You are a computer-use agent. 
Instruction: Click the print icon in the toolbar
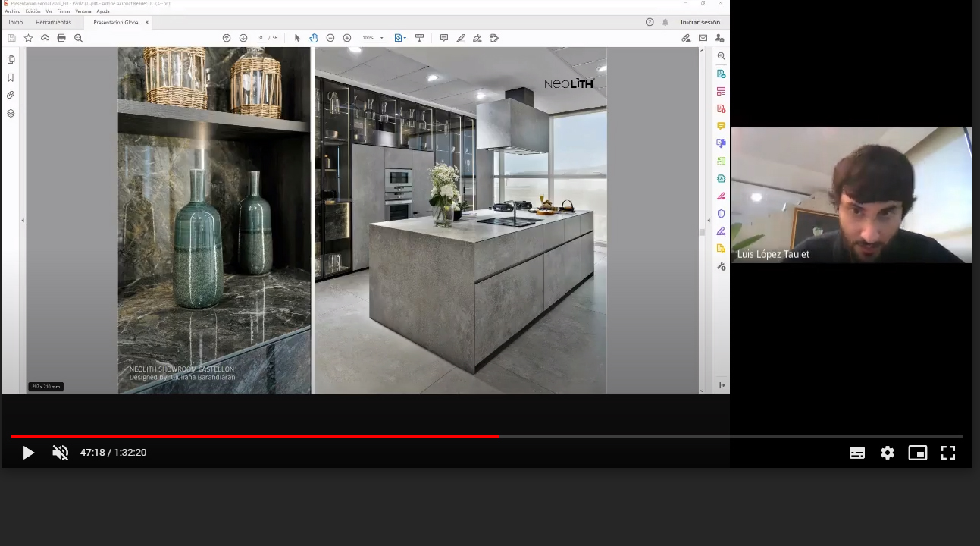coord(61,38)
